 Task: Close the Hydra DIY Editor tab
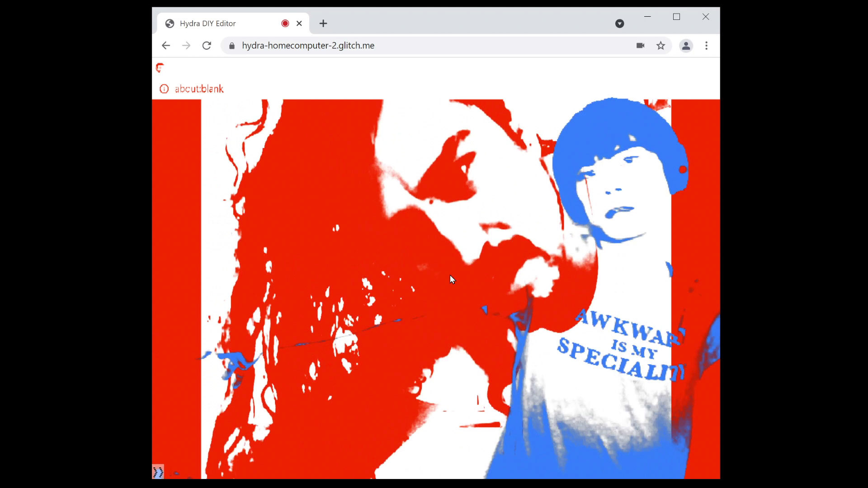(x=299, y=23)
